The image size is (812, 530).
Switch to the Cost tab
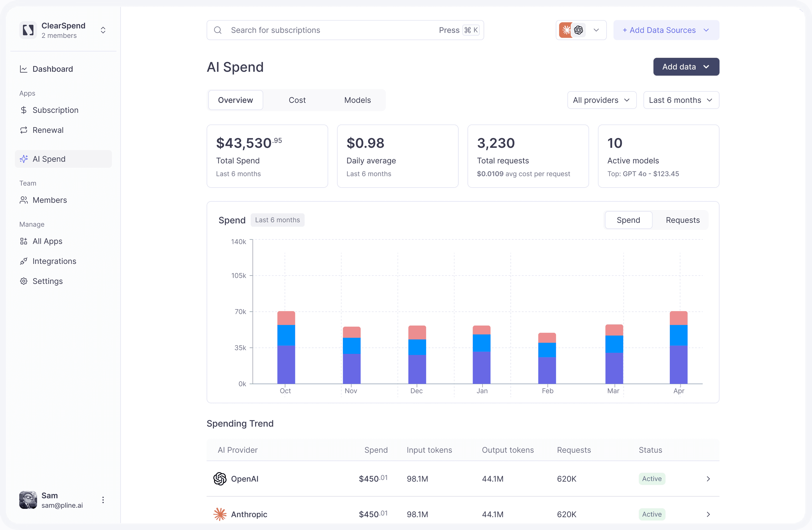click(297, 100)
